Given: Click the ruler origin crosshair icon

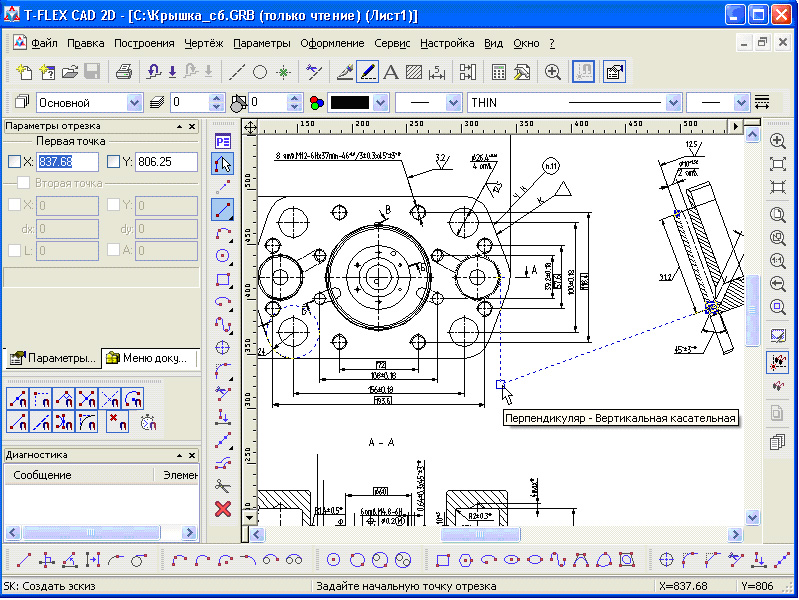Looking at the screenshot, I should pos(250,127).
